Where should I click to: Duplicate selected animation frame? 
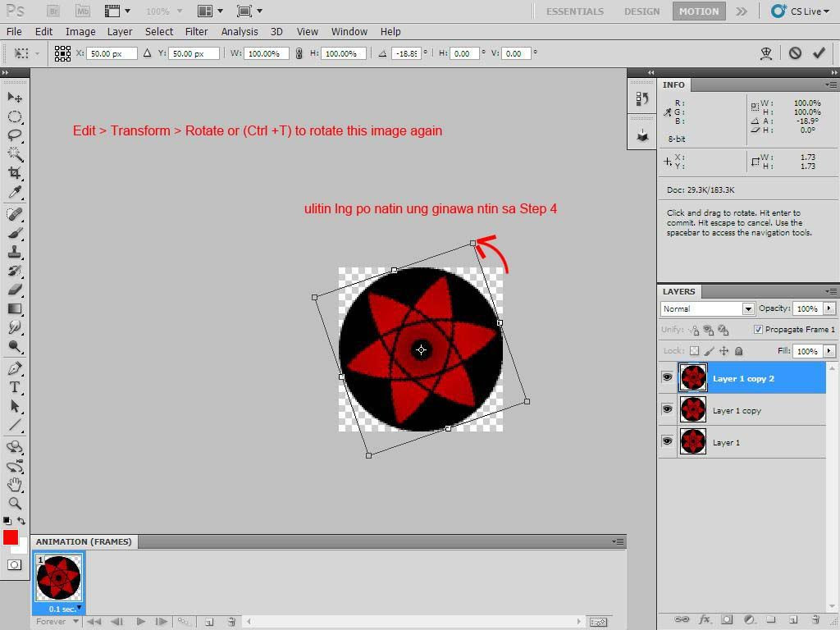pyautogui.click(x=209, y=622)
